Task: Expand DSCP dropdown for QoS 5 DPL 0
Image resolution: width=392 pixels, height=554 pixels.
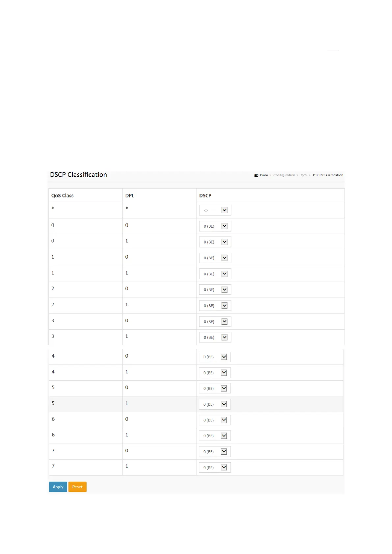Action: [x=214, y=389]
